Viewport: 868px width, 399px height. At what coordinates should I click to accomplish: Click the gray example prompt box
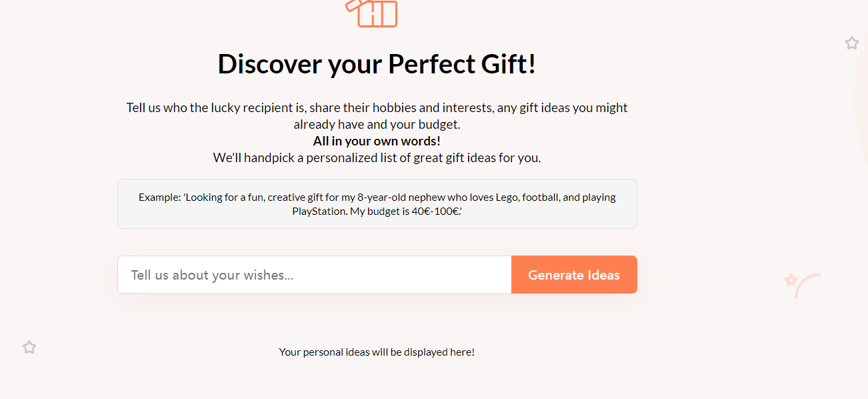coord(377,204)
